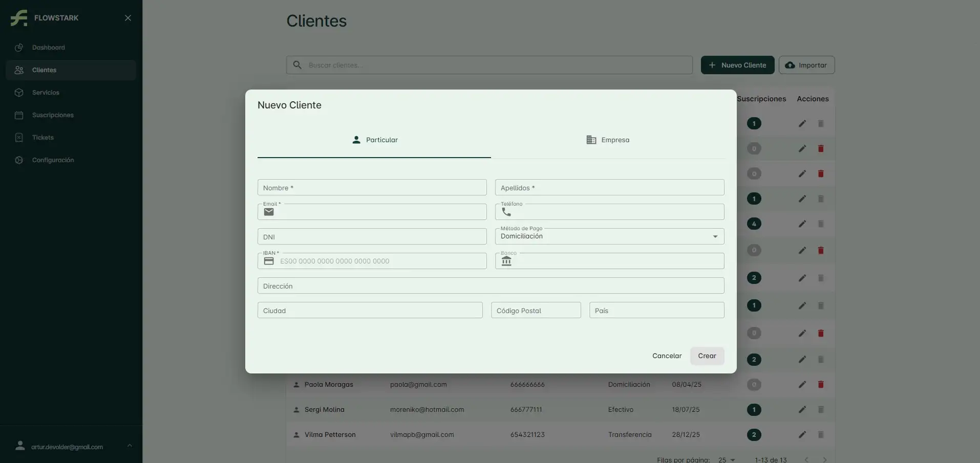The width and height of the screenshot is (980, 463).
Task: Click Cancelar to dismiss the dialog
Action: click(667, 356)
